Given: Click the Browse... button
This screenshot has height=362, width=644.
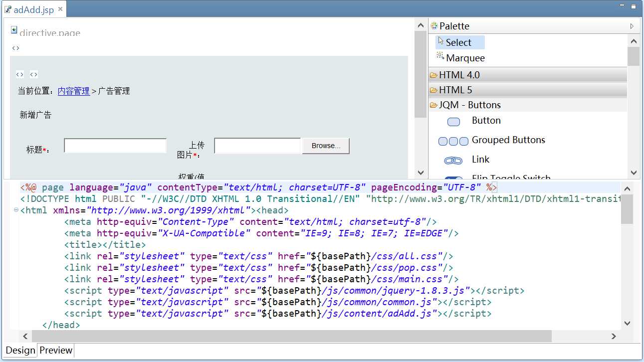Looking at the screenshot, I should click(x=326, y=146).
